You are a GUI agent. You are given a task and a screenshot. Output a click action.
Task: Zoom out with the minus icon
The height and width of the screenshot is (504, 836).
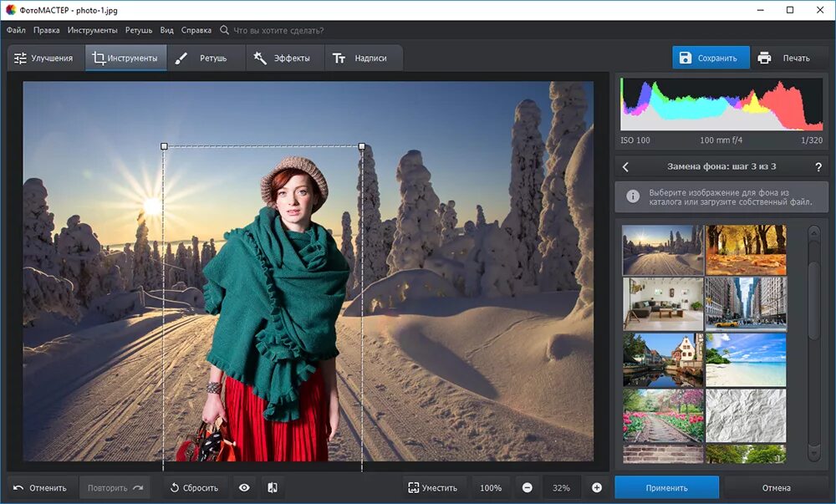pos(527,487)
